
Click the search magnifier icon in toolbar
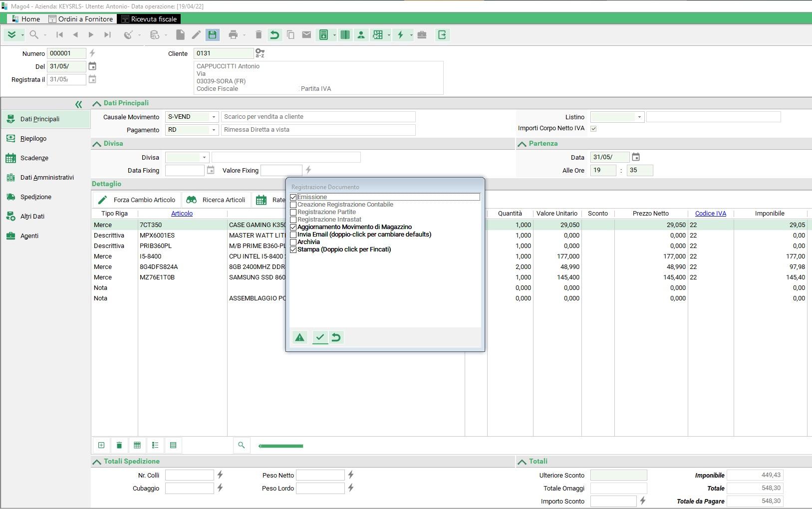click(34, 35)
